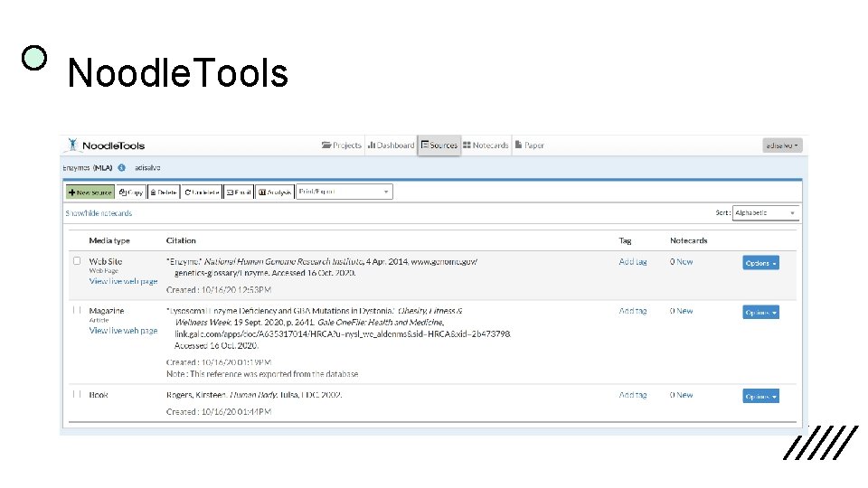Click the Media type column header

[x=109, y=240]
